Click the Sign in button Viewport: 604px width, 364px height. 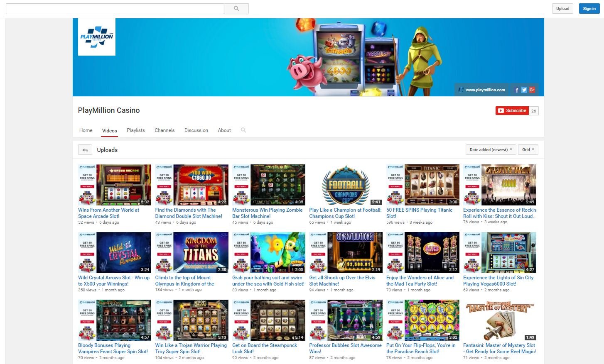(x=589, y=9)
